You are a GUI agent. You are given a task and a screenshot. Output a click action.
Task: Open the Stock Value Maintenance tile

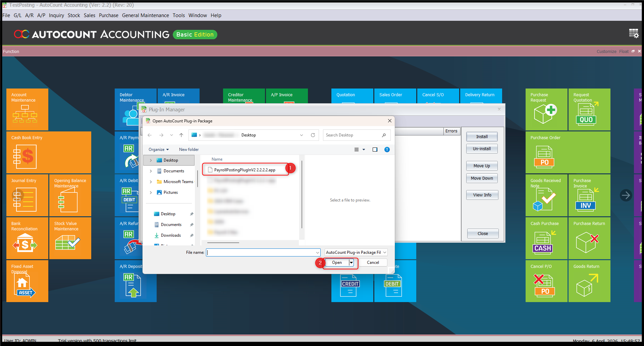pyautogui.click(x=70, y=238)
